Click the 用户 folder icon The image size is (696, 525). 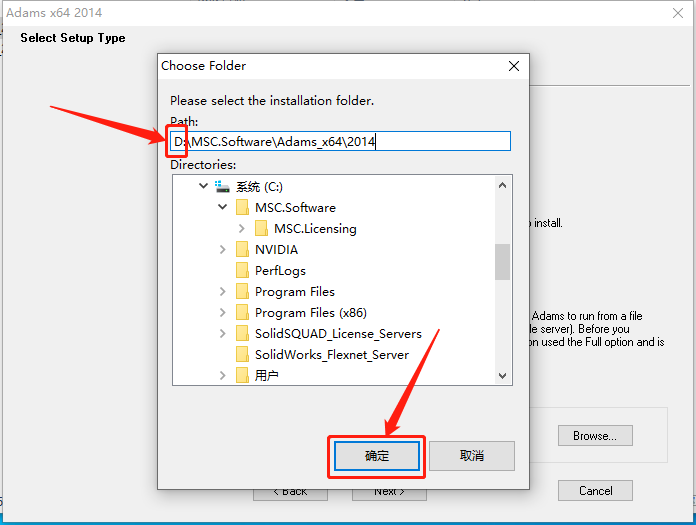(242, 375)
